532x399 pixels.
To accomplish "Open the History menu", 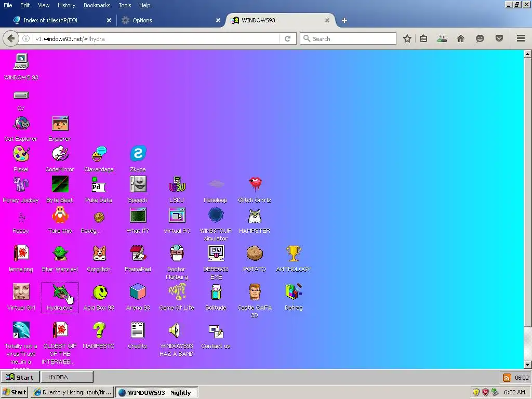I will coord(66,5).
